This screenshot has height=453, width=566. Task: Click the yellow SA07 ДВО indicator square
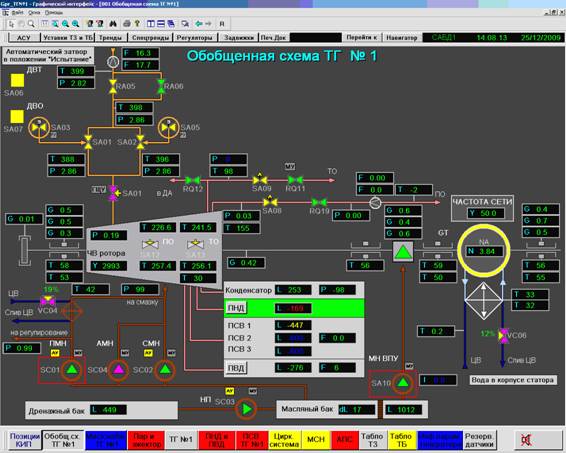(x=17, y=117)
